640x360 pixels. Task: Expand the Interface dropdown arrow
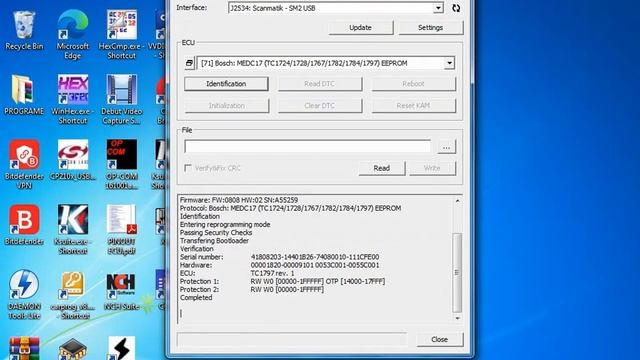pos(438,8)
